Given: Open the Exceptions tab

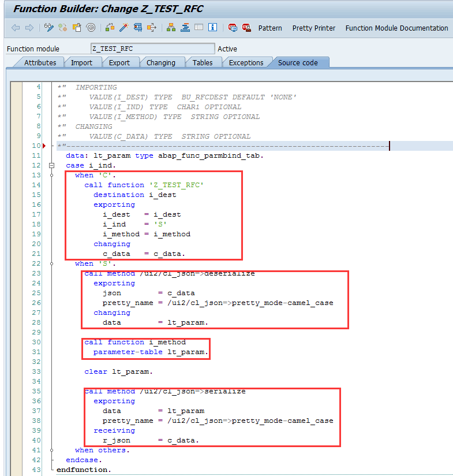Looking at the screenshot, I should coord(246,62).
